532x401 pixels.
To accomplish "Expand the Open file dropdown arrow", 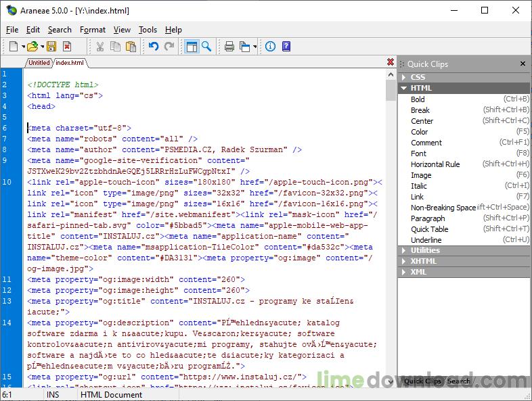I will [x=43, y=47].
